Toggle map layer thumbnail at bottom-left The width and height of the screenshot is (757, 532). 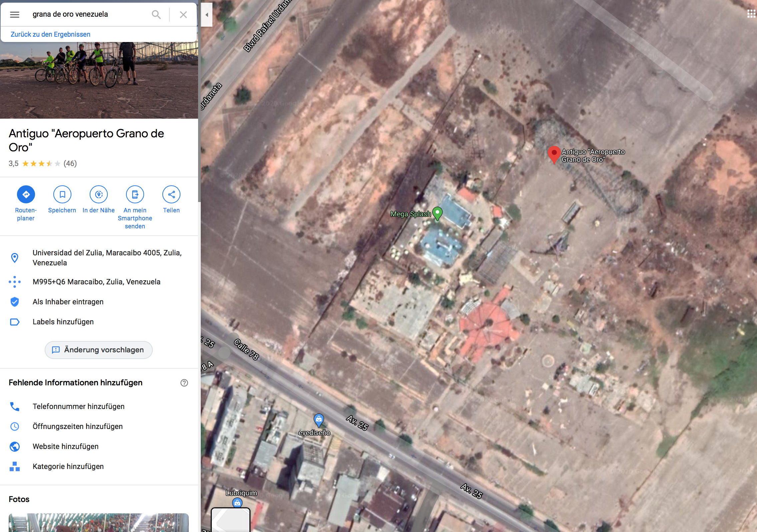pyautogui.click(x=230, y=519)
